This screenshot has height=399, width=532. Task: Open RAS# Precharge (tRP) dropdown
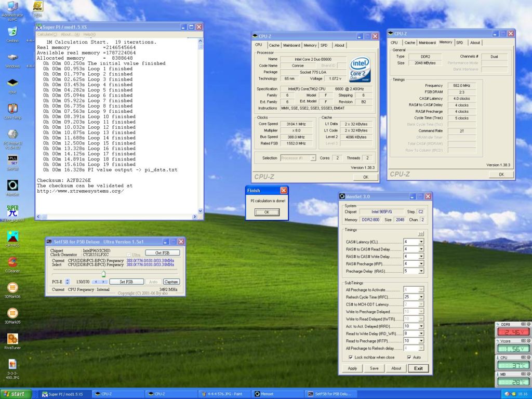click(x=421, y=263)
